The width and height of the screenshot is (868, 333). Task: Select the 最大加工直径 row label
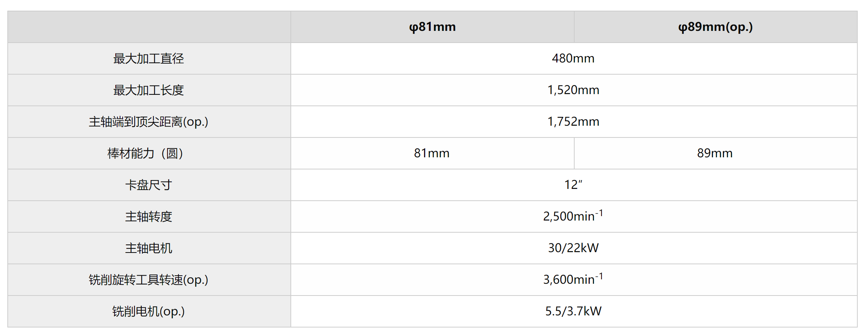point(149,58)
